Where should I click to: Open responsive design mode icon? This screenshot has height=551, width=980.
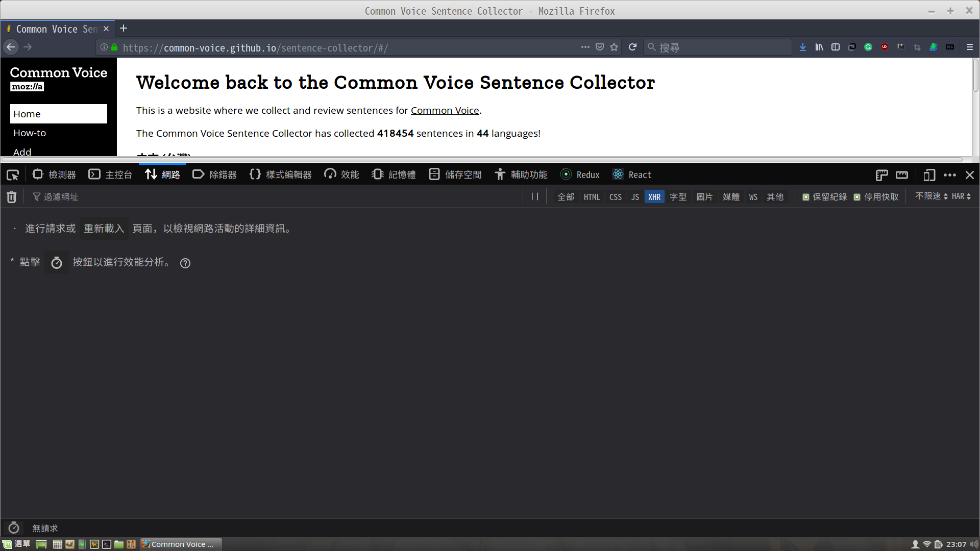(x=929, y=175)
